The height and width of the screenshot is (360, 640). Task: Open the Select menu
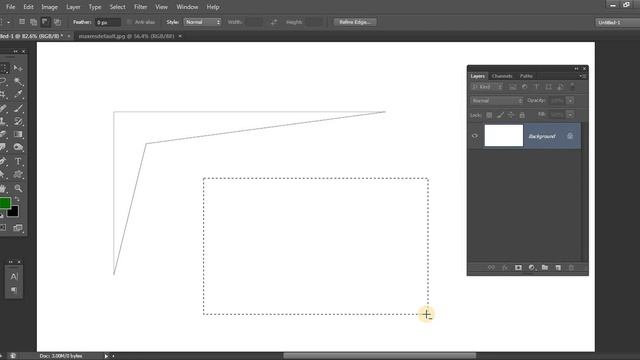(118, 7)
